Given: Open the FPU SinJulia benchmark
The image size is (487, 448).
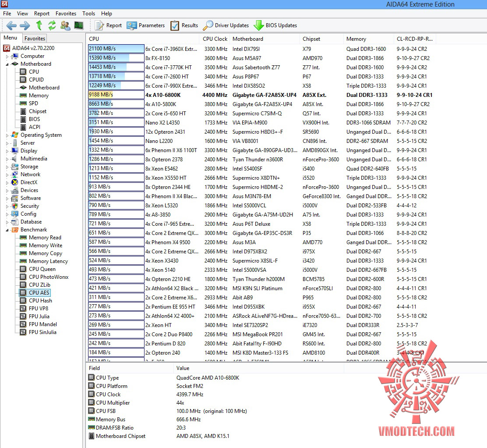Looking at the screenshot, I should (x=42, y=332).
